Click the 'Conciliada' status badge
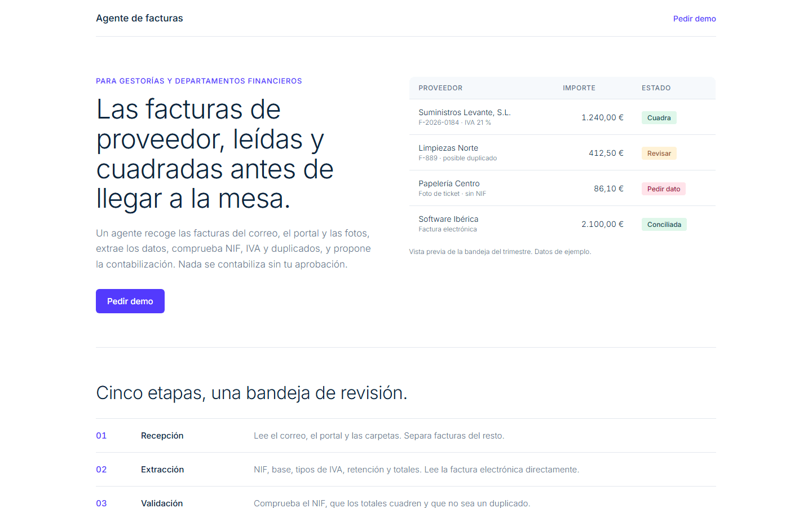The height and width of the screenshot is (508, 812). 664,225
